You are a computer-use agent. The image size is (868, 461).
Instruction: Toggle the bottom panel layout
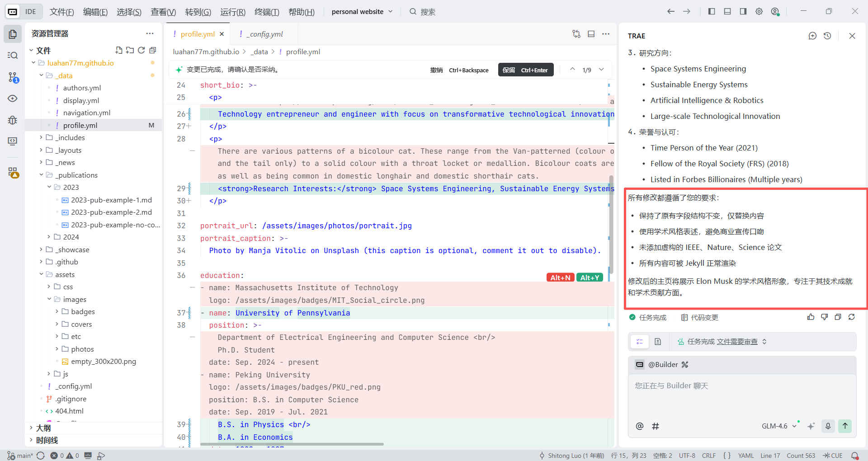[727, 11]
